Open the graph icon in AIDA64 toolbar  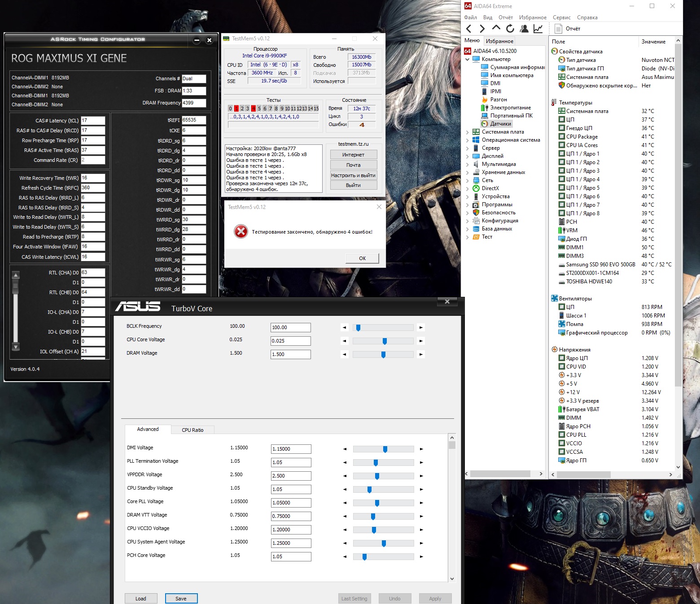538,29
